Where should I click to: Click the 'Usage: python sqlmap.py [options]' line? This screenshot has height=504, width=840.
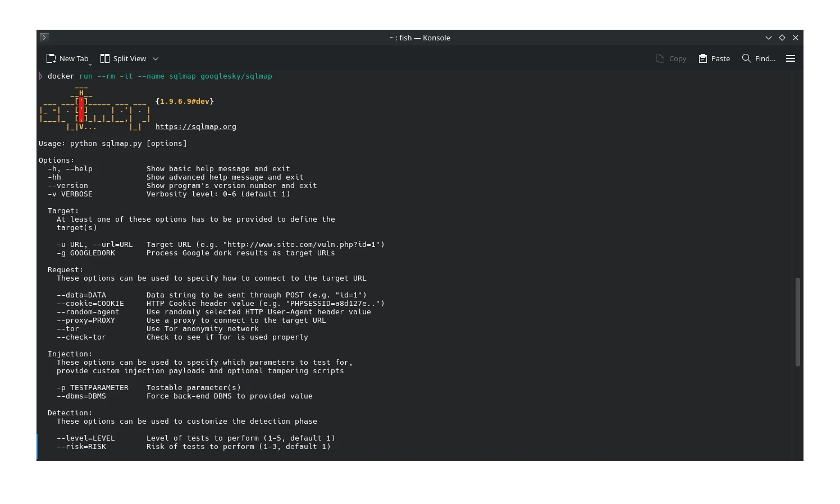(113, 144)
